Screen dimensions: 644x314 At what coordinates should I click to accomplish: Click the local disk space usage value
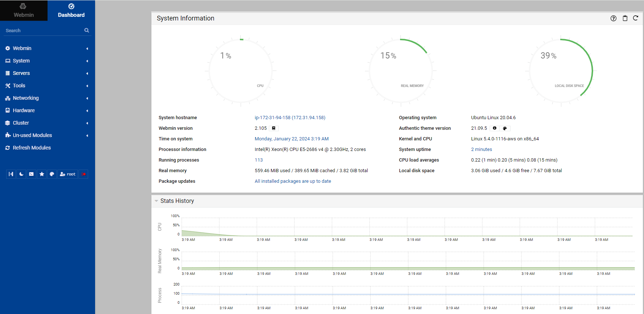click(x=516, y=171)
